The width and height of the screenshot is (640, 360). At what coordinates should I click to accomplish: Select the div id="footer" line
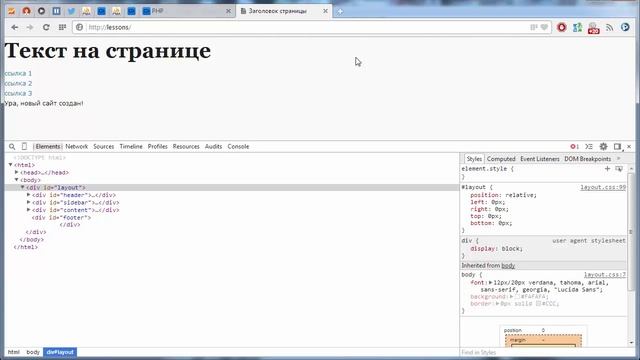click(x=61, y=218)
